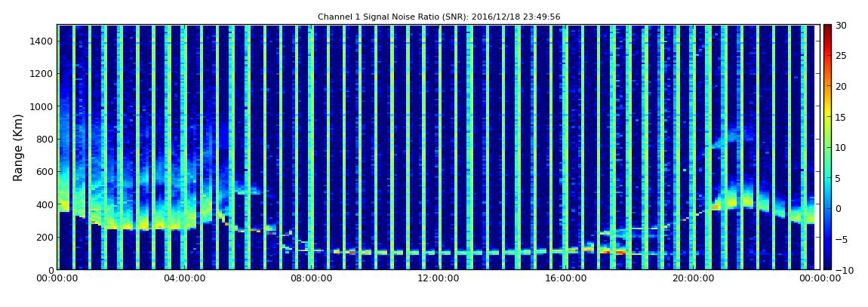Click the 1000 tick label on range axis

[x=42, y=106]
